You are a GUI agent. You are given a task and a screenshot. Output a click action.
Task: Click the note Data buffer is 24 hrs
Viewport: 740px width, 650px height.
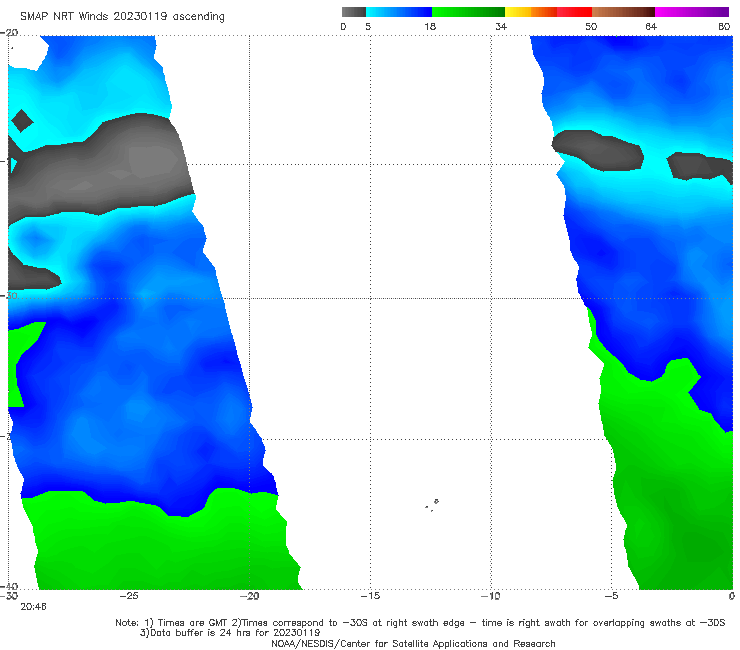pos(230,633)
